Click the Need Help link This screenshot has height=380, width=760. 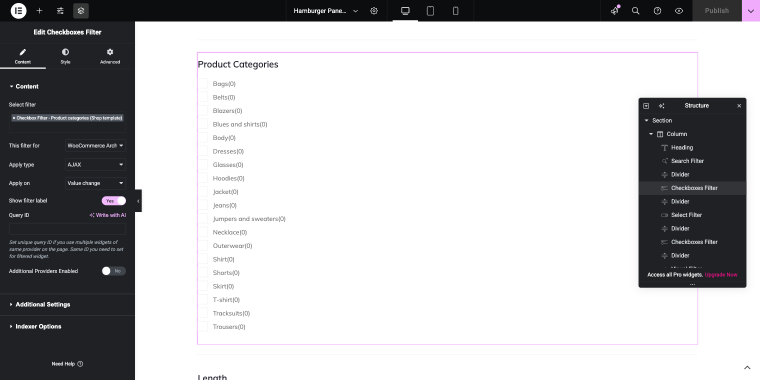click(x=67, y=364)
